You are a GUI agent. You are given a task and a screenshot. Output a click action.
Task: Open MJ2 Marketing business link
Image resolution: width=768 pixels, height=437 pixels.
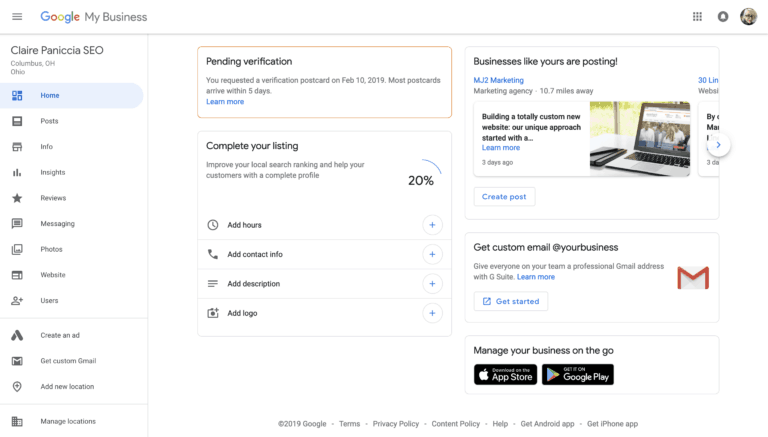pyautogui.click(x=498, y=80)
